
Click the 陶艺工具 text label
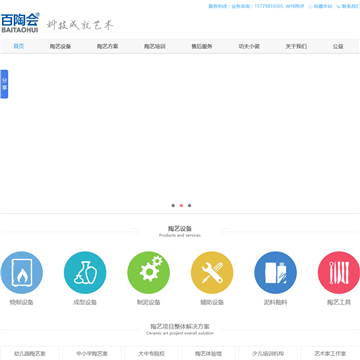pyautogui.click(x=339, y=302)
